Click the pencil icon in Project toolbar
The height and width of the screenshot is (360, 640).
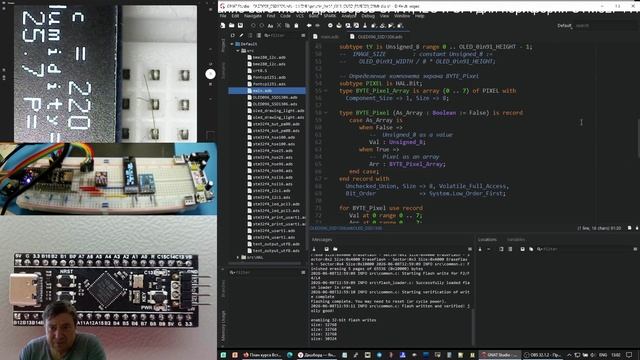(241, 36)
